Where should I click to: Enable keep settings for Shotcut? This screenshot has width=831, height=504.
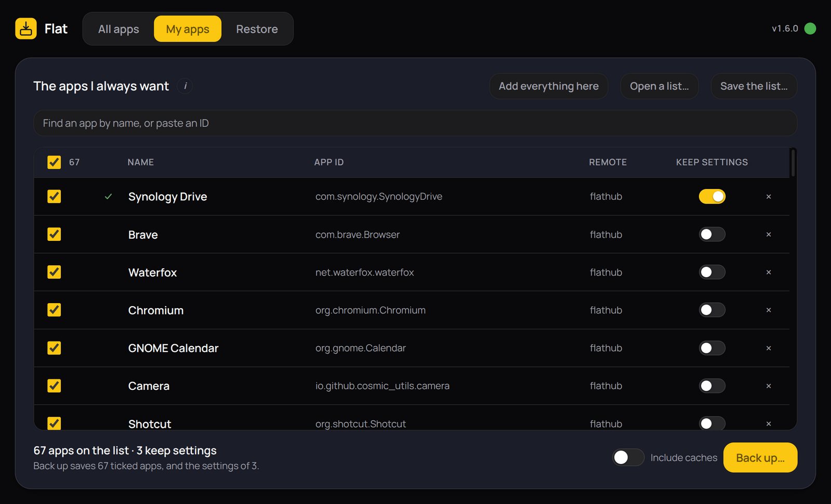pyautogui.click(x=712, y=423)
